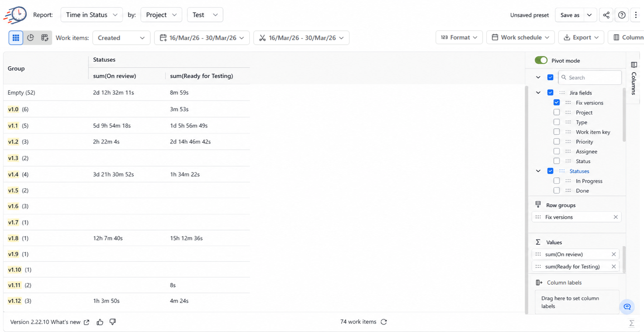
Task: Open the Save as arrow dropdown
Action: (x=589, y=15)
